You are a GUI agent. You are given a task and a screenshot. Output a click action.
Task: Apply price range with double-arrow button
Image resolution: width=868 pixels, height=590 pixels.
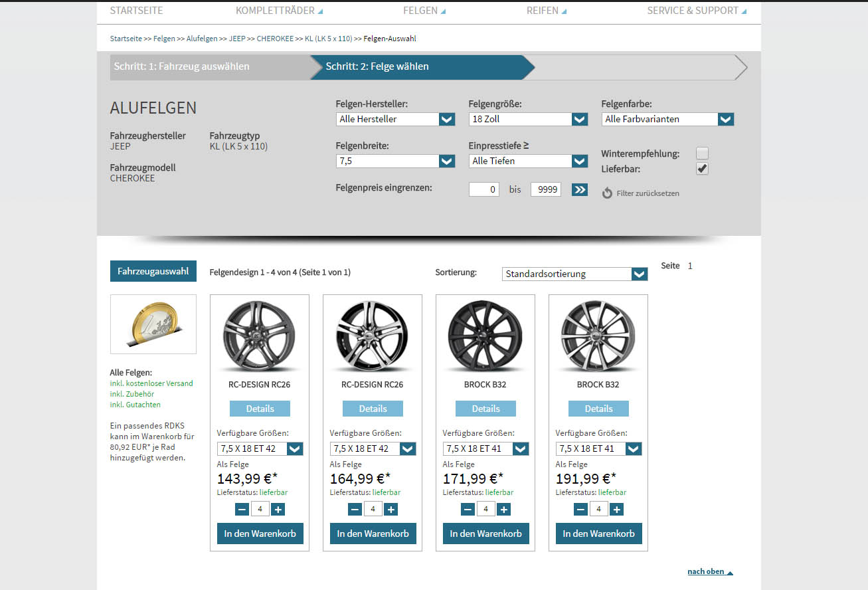point(580,190)
